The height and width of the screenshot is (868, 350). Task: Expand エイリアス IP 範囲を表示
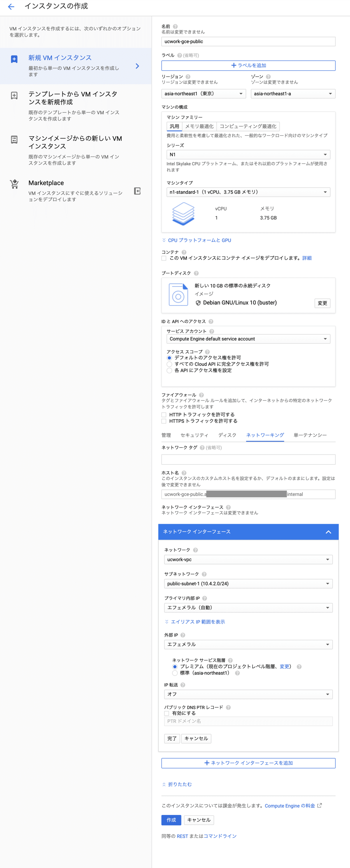point(195,622)
